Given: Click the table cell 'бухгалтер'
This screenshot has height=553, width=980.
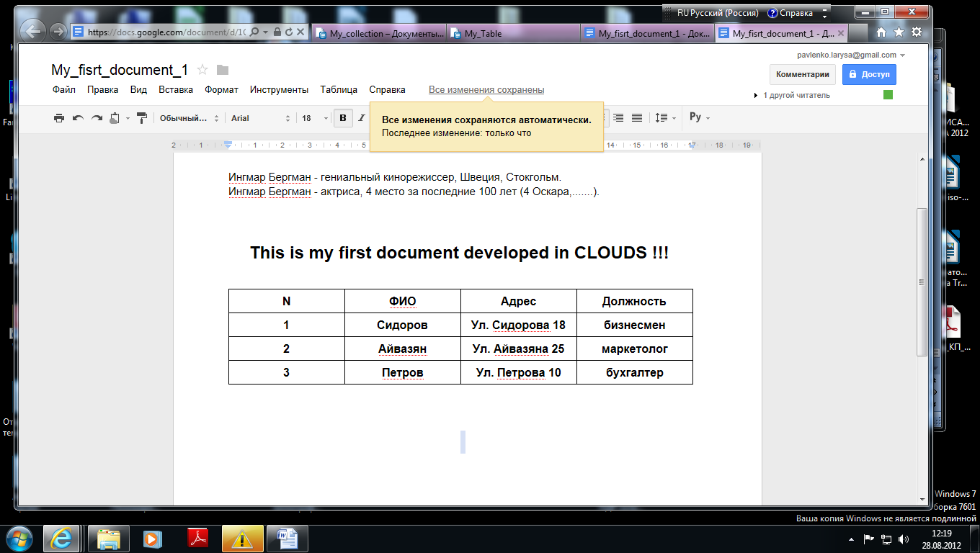Looking at the screenshot, I should point(635,372).
